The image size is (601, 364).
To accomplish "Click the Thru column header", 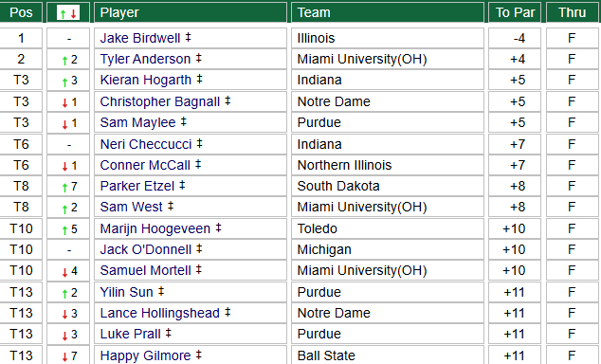I will tap(573, 12).
